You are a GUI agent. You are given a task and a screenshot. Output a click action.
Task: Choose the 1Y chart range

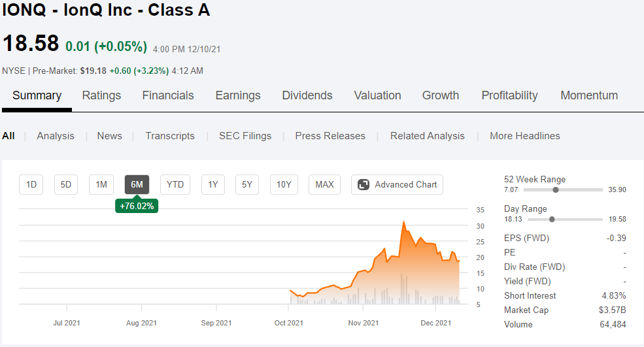(212, 185)
